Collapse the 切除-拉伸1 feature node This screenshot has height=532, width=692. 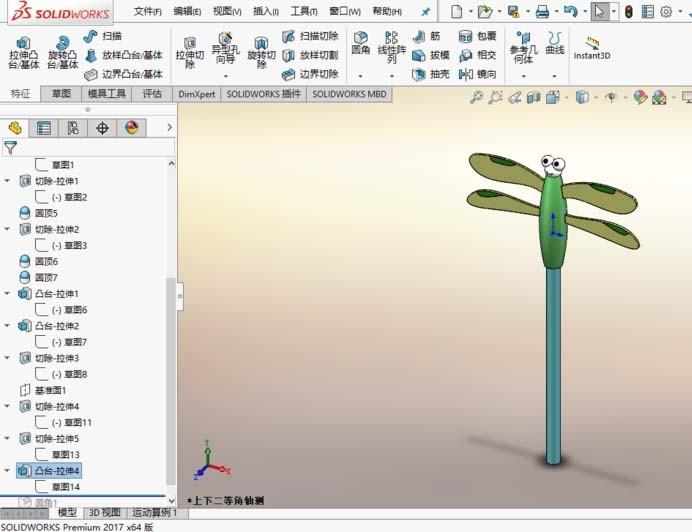7,181
